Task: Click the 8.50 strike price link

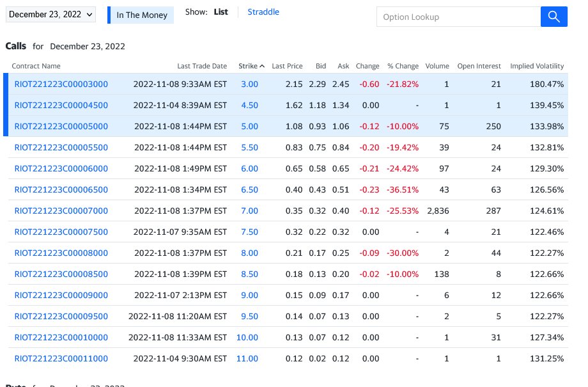Action: pos(249,274)
